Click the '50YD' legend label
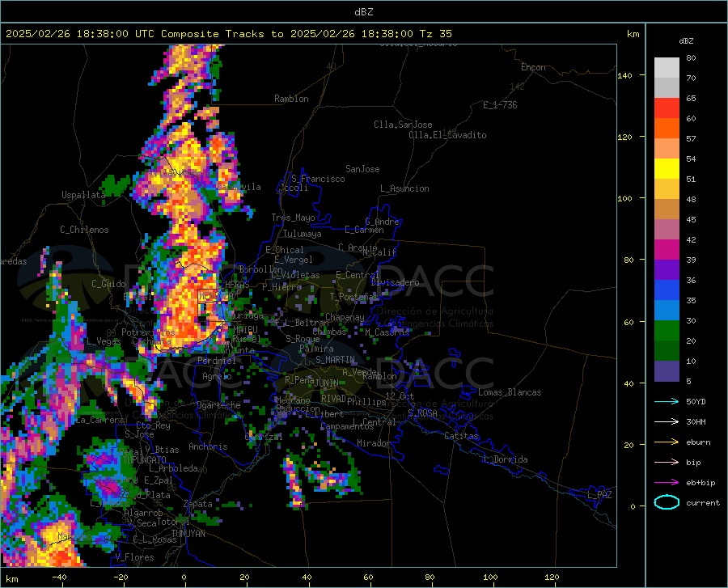This screenshot has width=728, height=588. (x=696, y=401)
